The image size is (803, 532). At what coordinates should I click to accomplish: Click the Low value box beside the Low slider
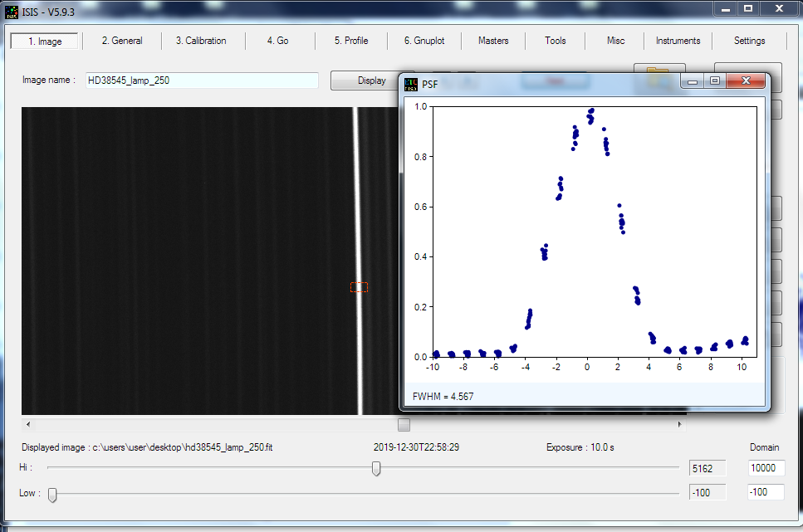point(708,492)
